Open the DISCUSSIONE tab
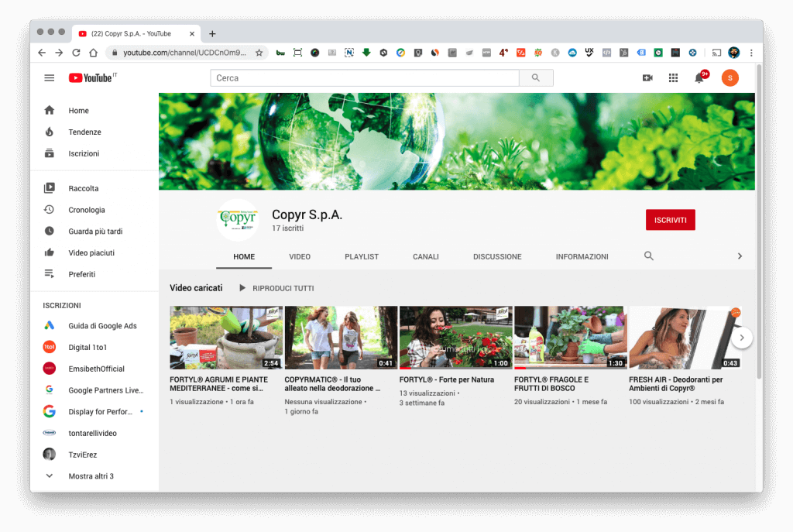Viewport: 793px width, 532px height. pyautogui.click(x=496, y=256)
